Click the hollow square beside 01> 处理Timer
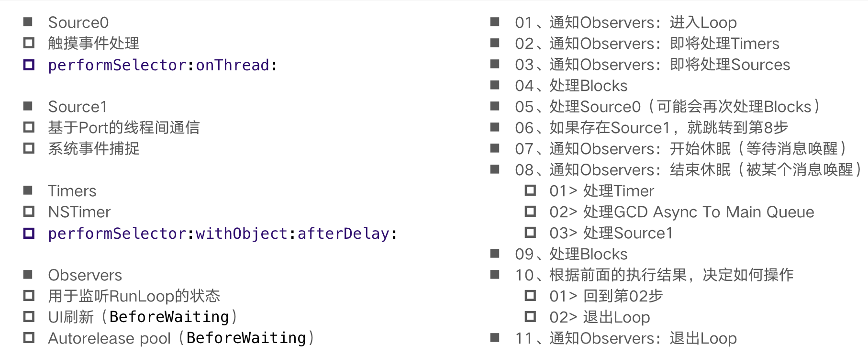This screenshot has width=868, height=356. [530, 190]
